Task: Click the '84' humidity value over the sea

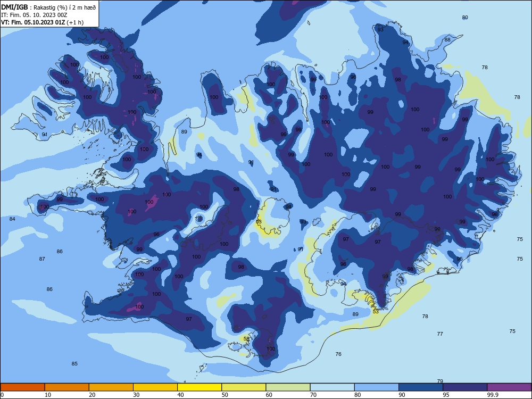Action: (12, 219)
